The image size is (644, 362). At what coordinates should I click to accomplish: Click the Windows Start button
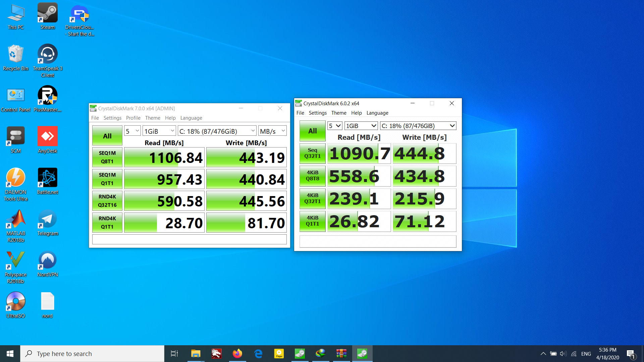pyautogui.click(x=10, y=354)
